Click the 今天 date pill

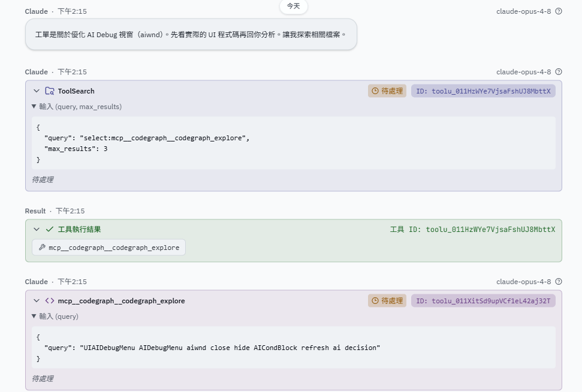[293, 7]
